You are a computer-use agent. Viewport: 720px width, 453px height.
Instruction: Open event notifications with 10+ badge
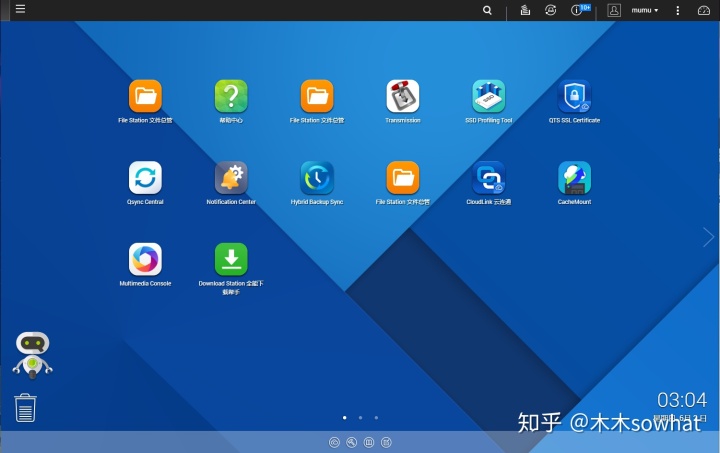click(x=579, y=10)
